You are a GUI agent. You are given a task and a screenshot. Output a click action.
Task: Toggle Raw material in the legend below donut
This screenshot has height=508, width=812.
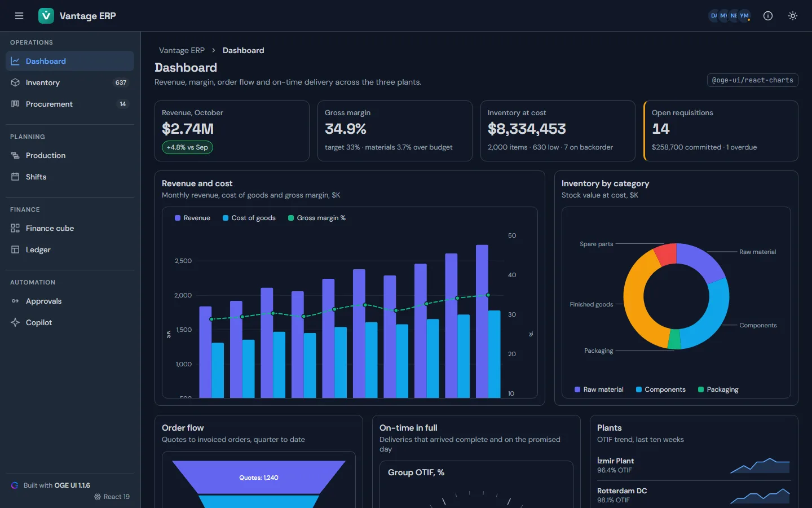[x=599, y=389]
